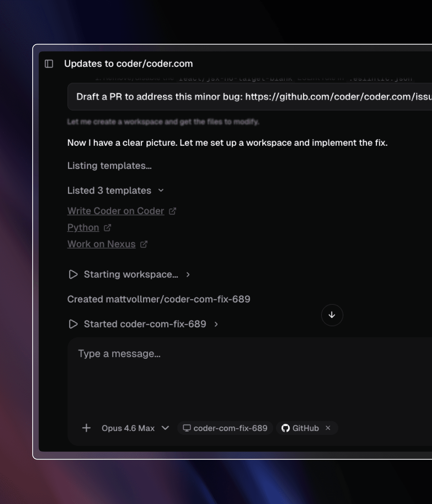Click the Listing templates... status text

click(x=109, y=166)
